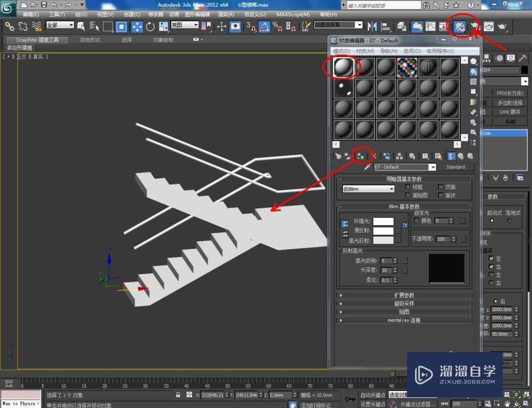Open the 材质(M) menu in material editor
This screenshot has width=532, height=408.
tap(365, 51)
